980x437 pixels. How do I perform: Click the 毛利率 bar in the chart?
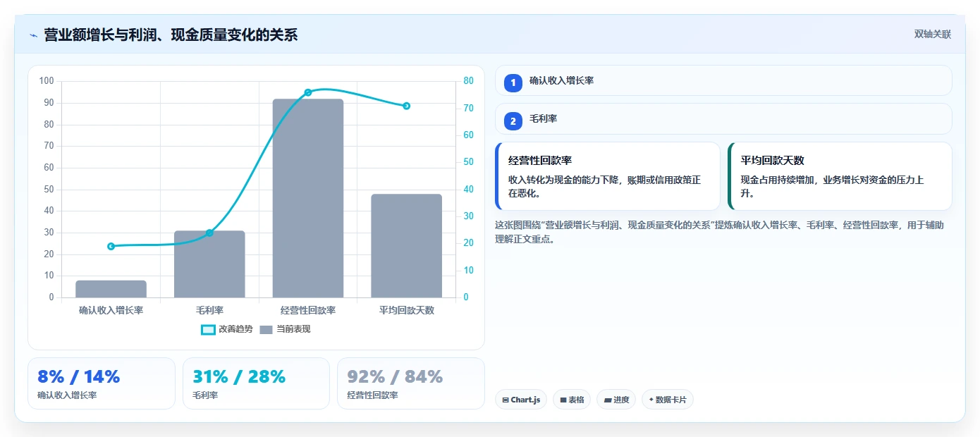pyautogui.click(x=209, y=264)
